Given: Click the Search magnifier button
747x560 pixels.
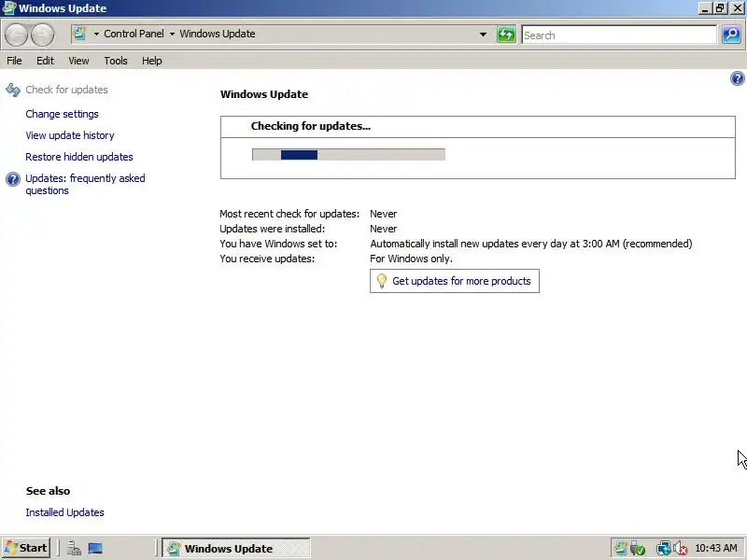Looking at the screenshot, I should tap(731, 35).
